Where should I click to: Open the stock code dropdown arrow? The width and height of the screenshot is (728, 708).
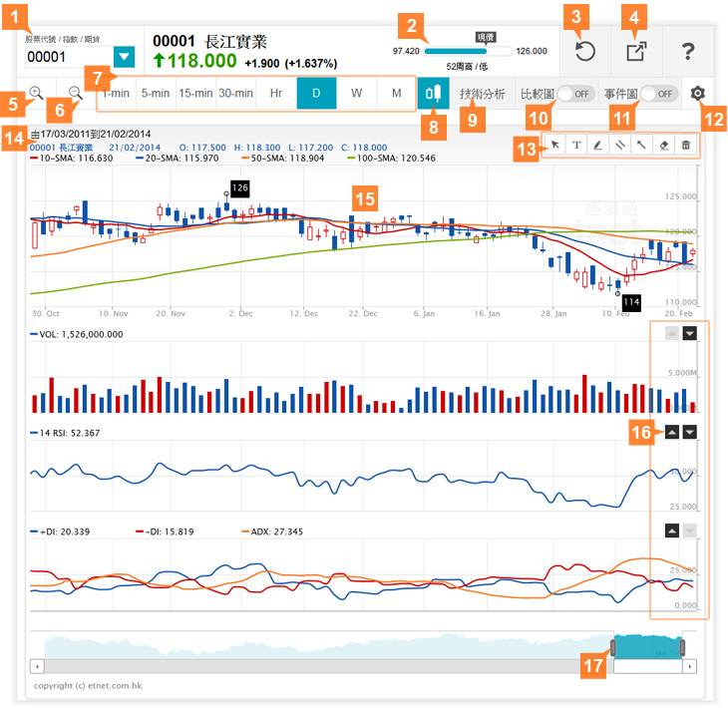pyautogui.click(x=125, y=57)
